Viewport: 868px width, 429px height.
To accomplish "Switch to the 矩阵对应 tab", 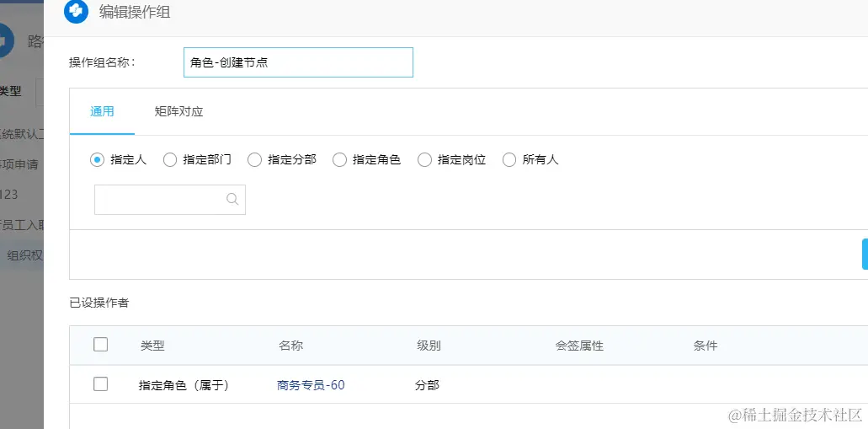I will click(x=178, y=111).
